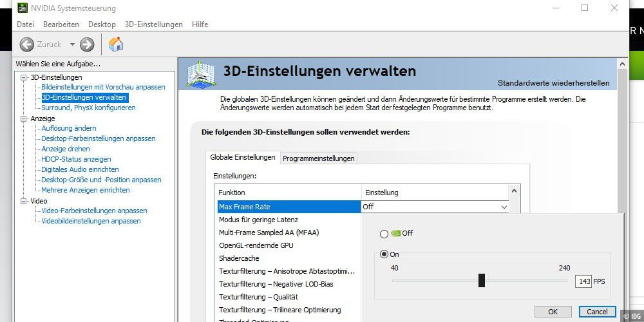The width and height of the screenshot is (644, 322).
Task: Select Texturfilterung – Trilineare Optimierung row
Action: click(x=289, y=310)
